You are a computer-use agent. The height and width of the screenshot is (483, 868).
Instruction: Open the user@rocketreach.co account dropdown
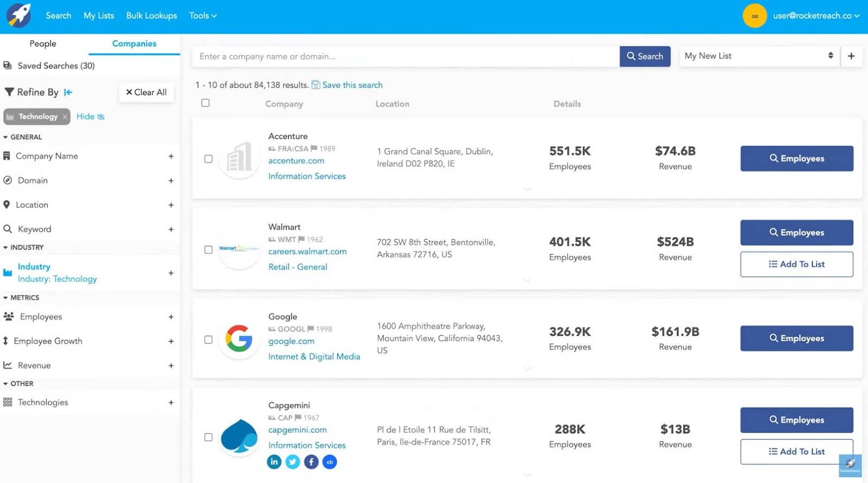(816, 16)
